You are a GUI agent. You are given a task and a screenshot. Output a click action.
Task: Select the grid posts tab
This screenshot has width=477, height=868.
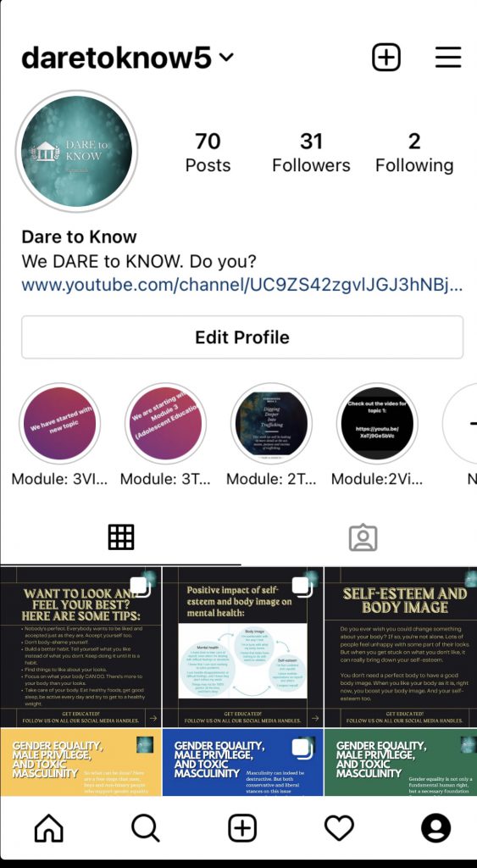click(120, 537)
